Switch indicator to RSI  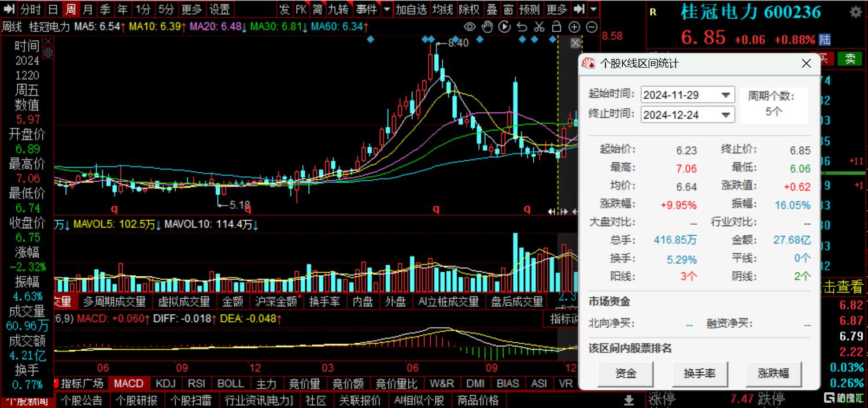pos(197,383)
